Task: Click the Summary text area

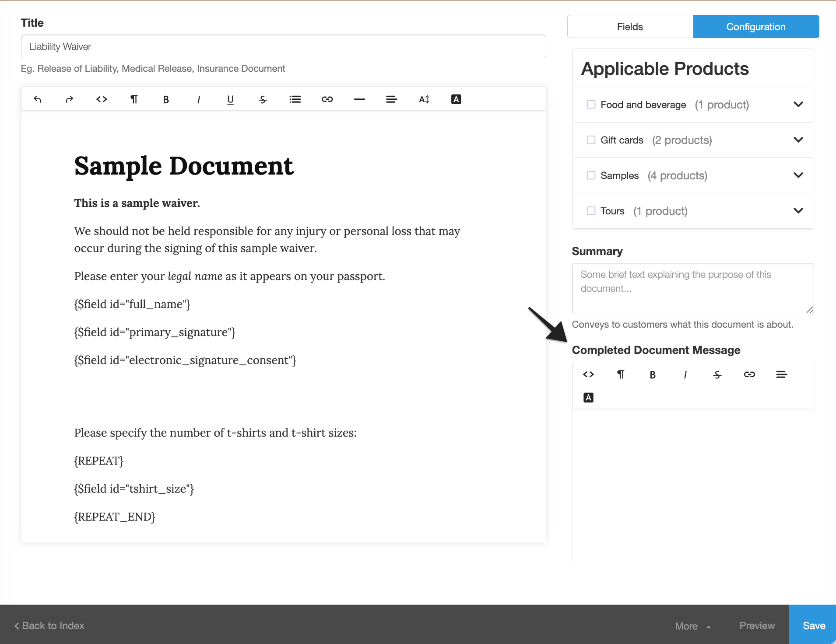Action: 693,288
